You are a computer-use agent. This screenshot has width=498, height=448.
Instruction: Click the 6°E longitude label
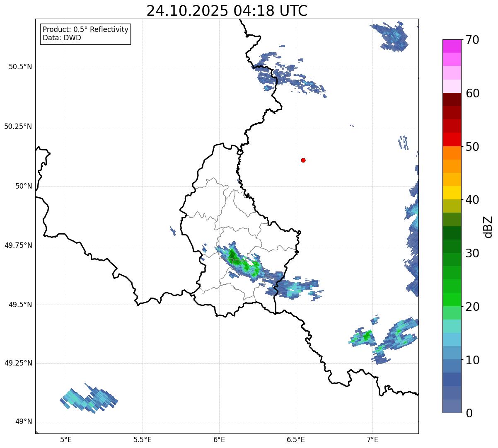point(219,439)
